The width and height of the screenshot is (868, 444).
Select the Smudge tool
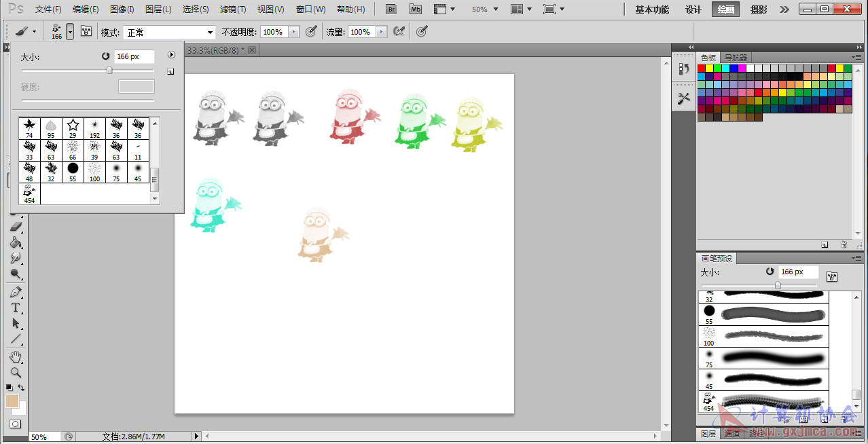tap(16, 259)
